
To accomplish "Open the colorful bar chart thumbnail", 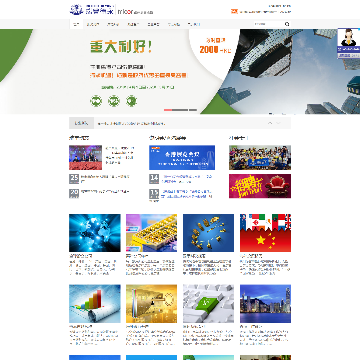I will [95, 304].
